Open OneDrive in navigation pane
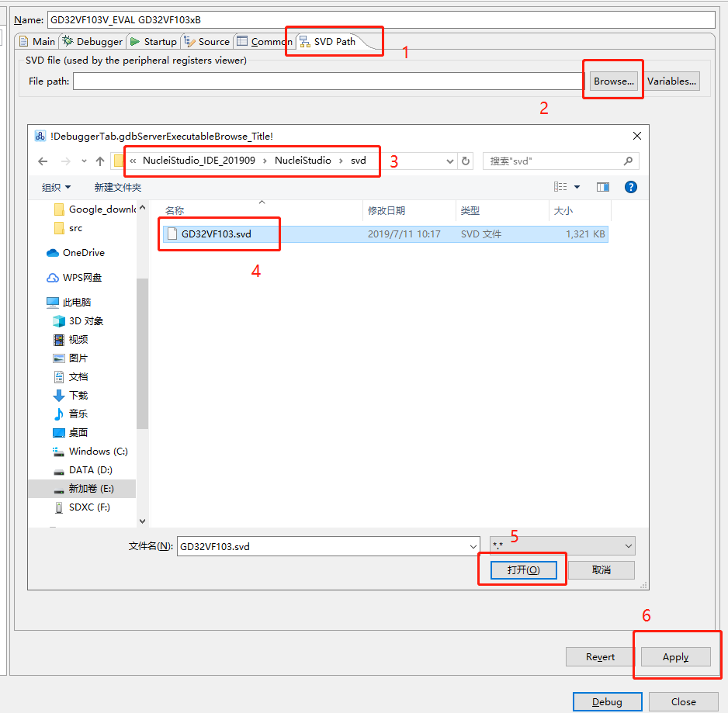Viewport: 728px width, 713px height. pos(83,253)
